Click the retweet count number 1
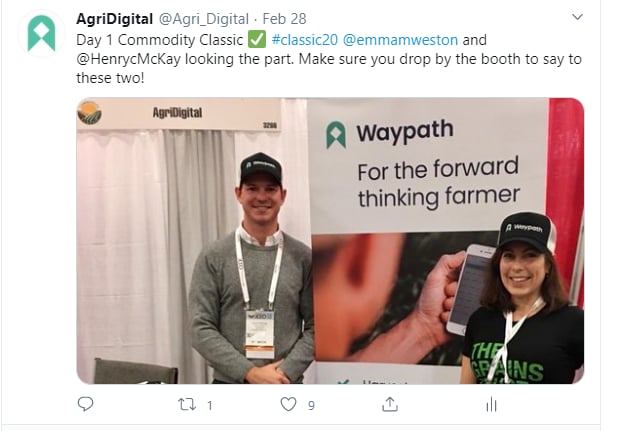 [x=210, y=405]
